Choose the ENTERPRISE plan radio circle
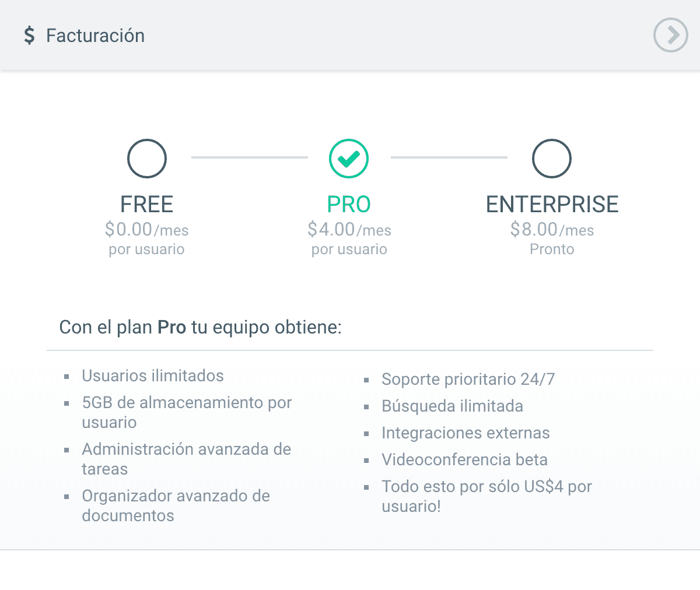The width and height of the screenshot is (700, 590). click(x=552, y=159)
